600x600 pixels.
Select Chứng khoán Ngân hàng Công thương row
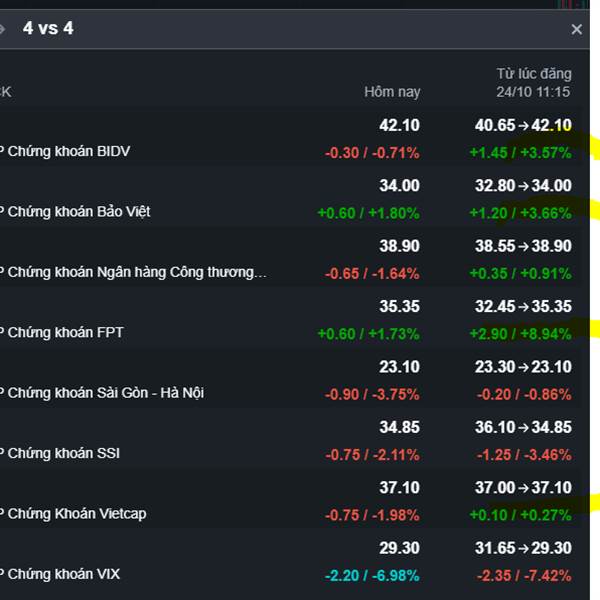point(137,272)
